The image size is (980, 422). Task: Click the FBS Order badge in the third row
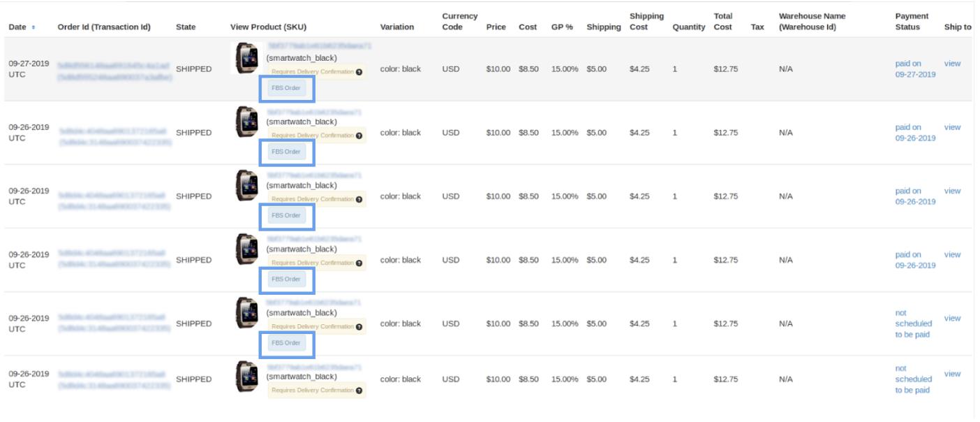pyautogui.click(x=286, y=215)
